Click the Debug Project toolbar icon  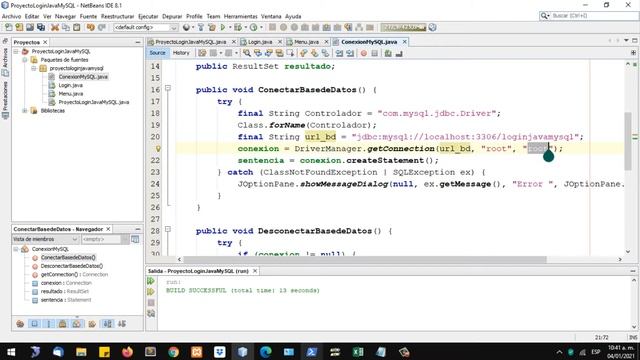238,27
